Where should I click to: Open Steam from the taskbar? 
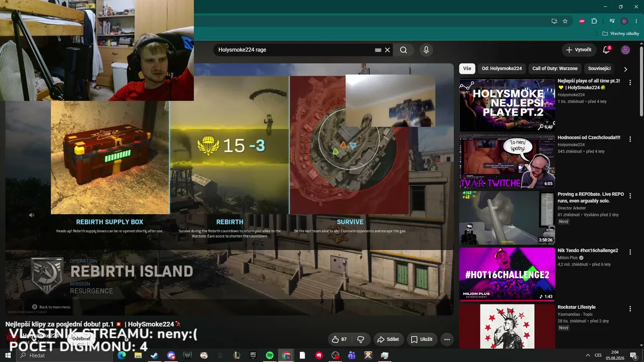(x=154, y=355)
